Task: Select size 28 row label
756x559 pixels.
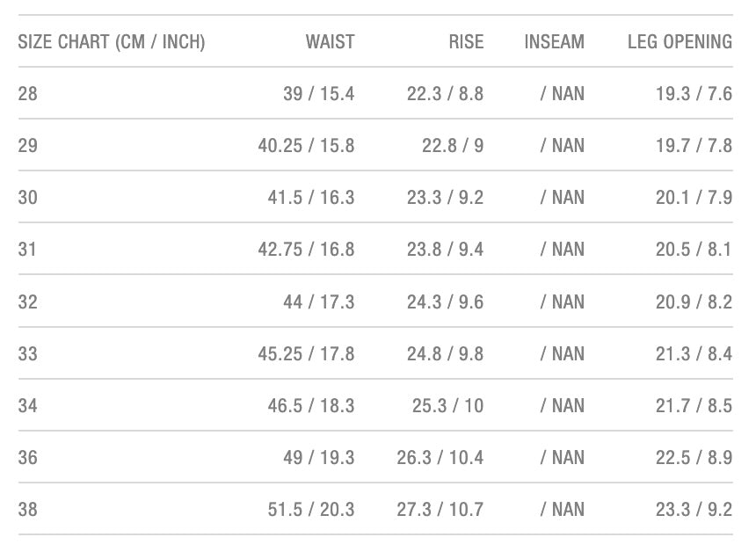Action: pyautogui.click(x=28, y=93)
